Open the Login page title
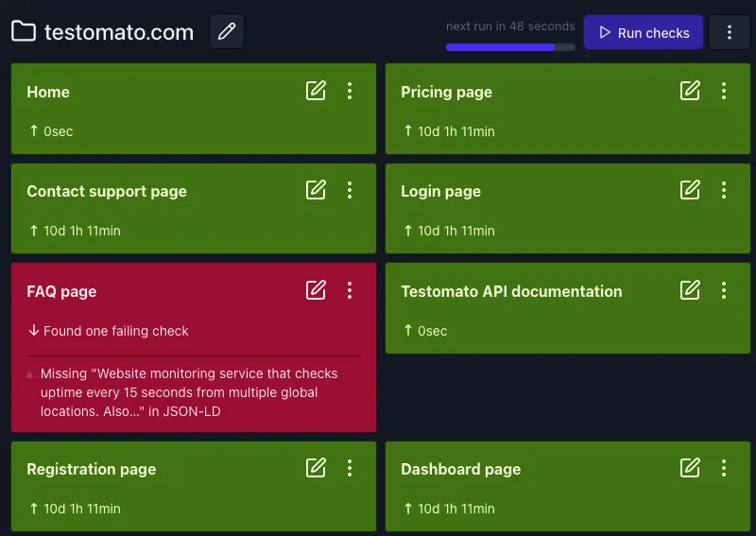The height and width of the screenshot is (536, 756). 440,192
